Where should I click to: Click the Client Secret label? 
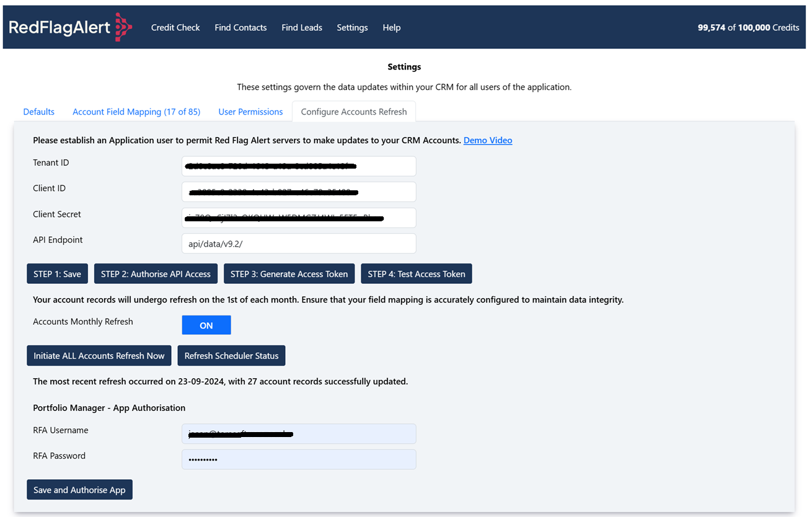(x=57, y=214)
